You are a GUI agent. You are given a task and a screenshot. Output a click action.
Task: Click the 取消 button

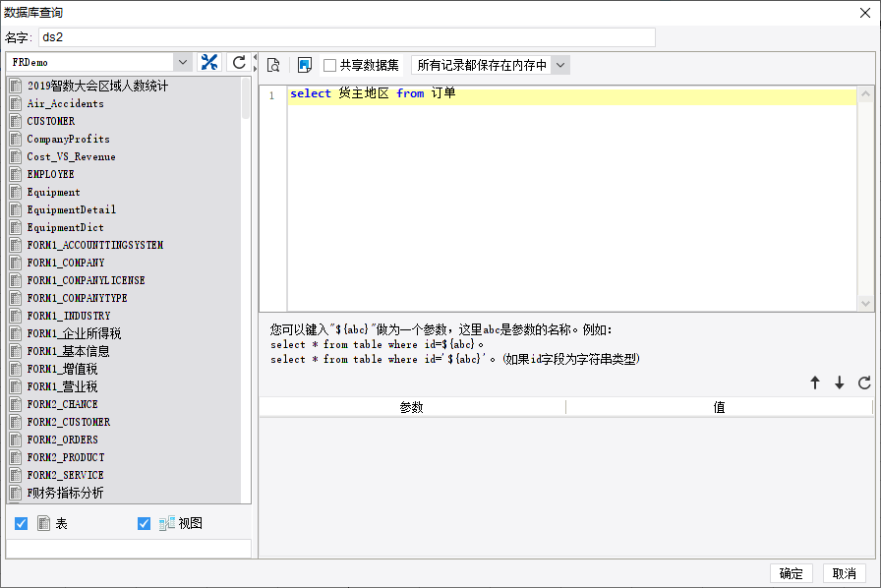(x=844, y=573)
